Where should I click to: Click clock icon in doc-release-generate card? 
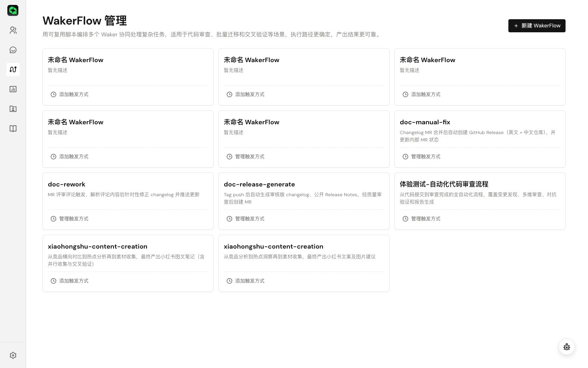[229, 219]
